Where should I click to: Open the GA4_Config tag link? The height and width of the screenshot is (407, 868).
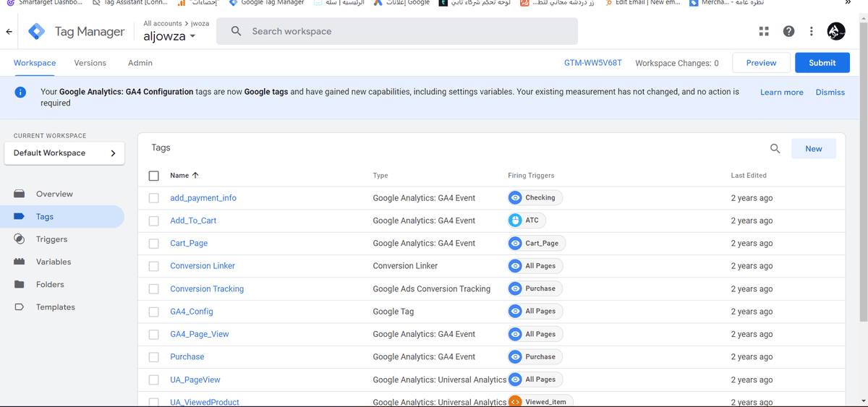click(x=191, y=312)
